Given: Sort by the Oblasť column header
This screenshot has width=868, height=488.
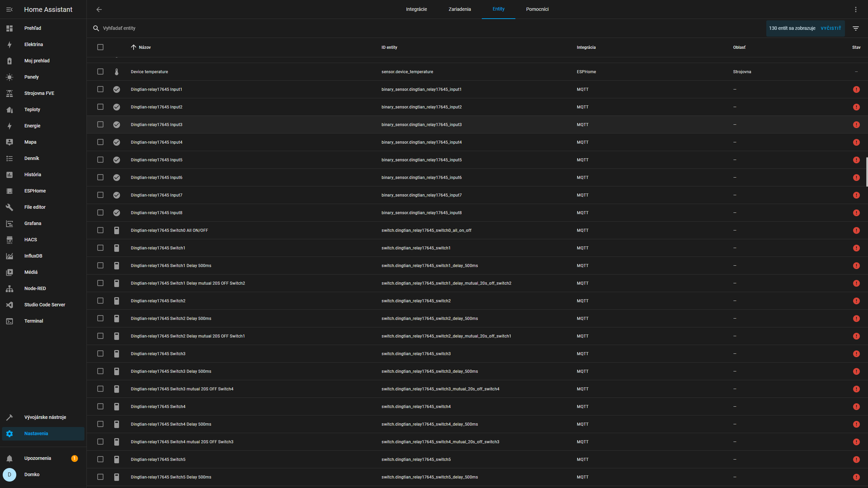Looking at the screenshot, I should pos(739,47).
